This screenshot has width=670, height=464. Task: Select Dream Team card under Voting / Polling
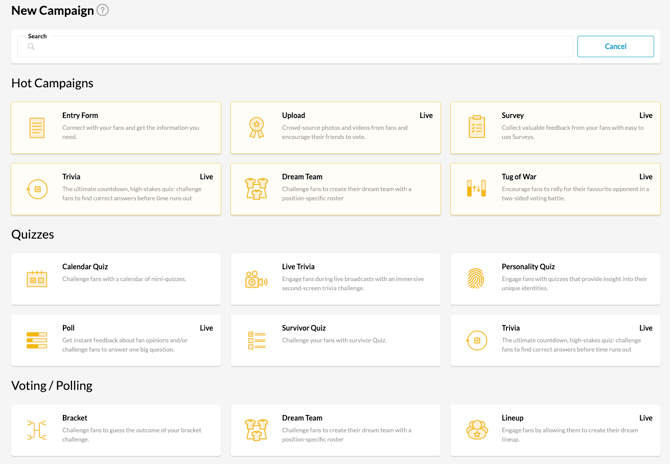[x=335, y=430]
